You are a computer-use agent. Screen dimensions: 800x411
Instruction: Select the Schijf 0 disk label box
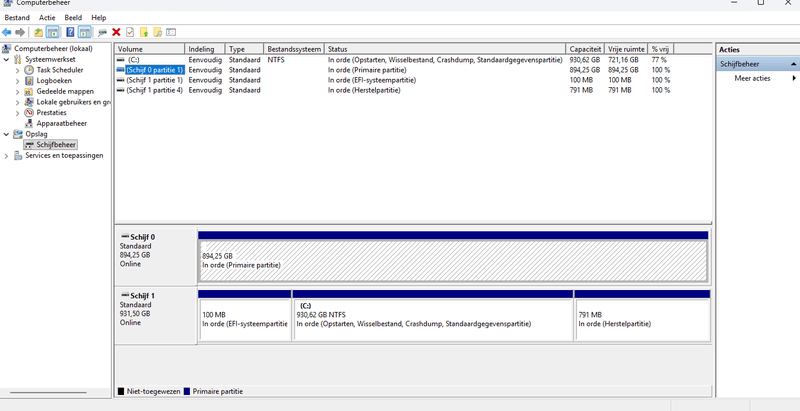(156, 256)
